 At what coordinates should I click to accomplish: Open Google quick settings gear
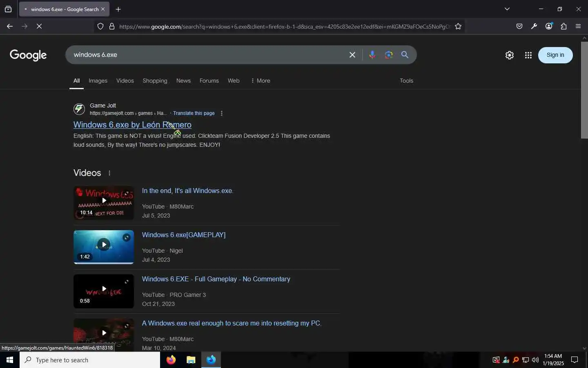pyautogui.click(x=510, y=55)
